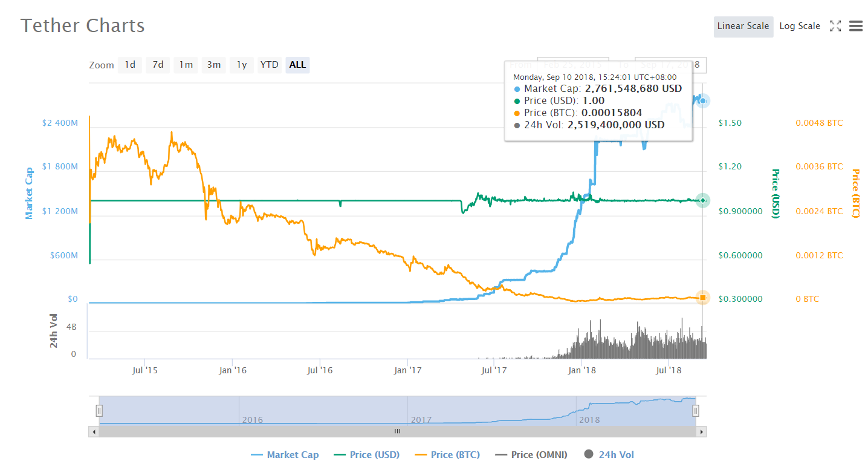Click the 0.0012 BTC axis label

(x=819, y=255)
